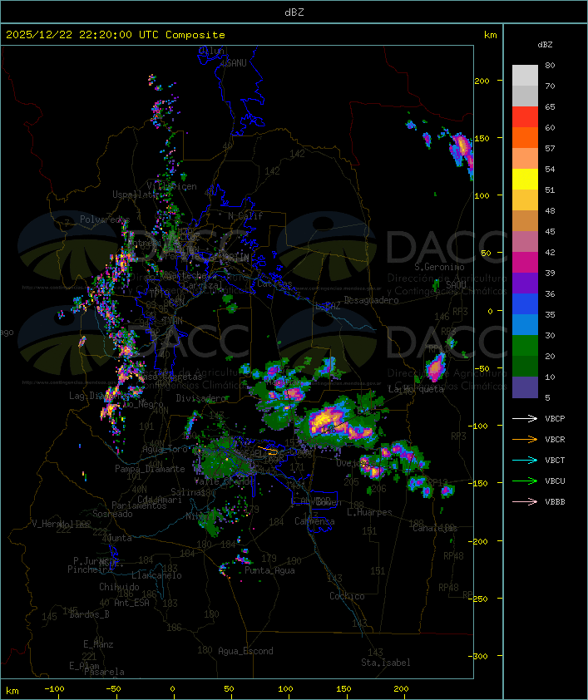The height and width of the screenshot is (700, 588).
Task: Click the 'S.Geronimo' place label
Action: click(439, 267)
